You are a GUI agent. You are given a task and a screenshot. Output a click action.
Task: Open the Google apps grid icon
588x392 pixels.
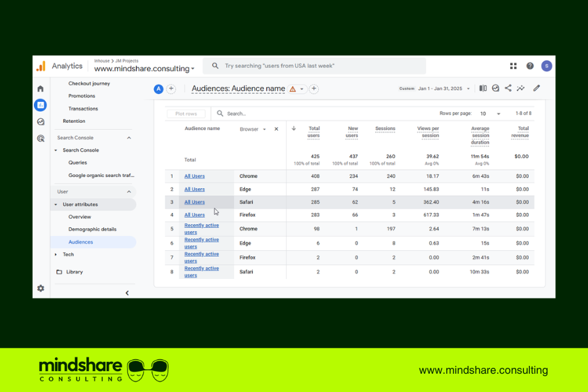pyautogui.click(x=513, y=66)
